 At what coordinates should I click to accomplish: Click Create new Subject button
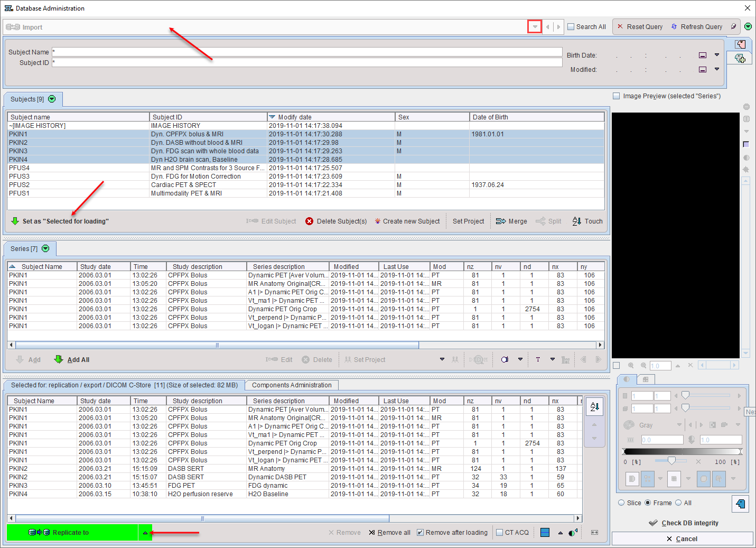coord(407,221)
